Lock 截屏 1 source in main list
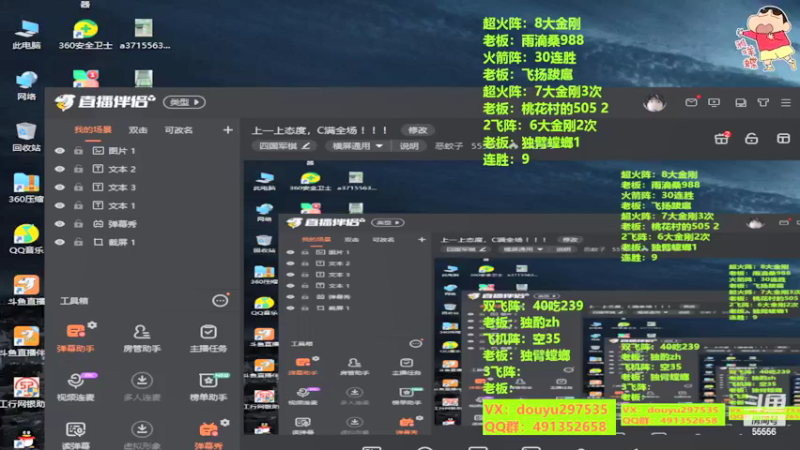The image size is (800, 450). coord(78,242)
